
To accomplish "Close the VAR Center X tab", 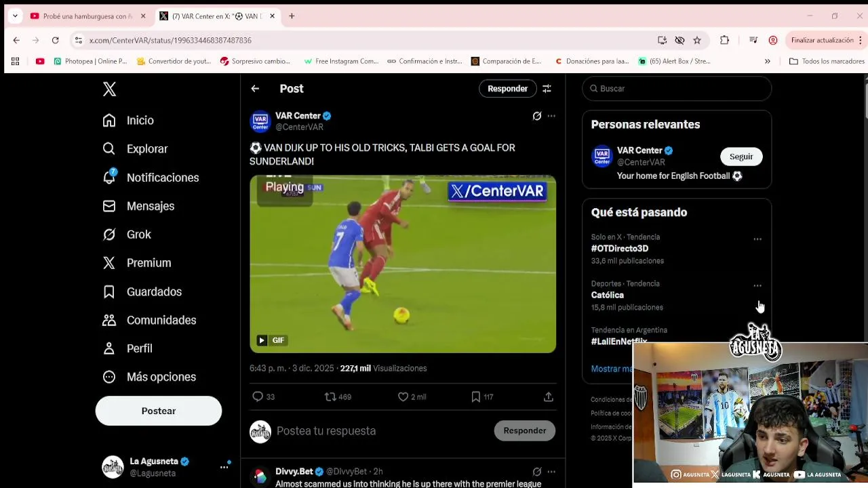I will 272,16.
